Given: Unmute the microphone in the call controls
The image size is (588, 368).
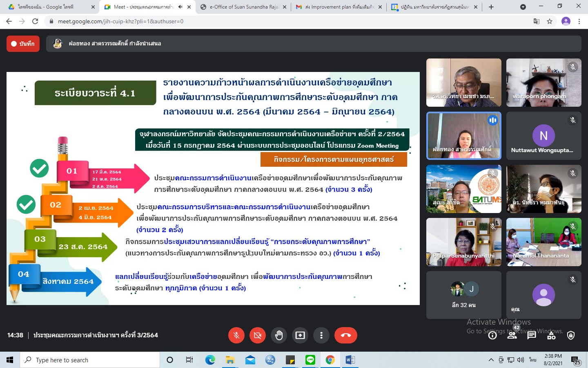Looking at the screenshot, I should 236,335.
